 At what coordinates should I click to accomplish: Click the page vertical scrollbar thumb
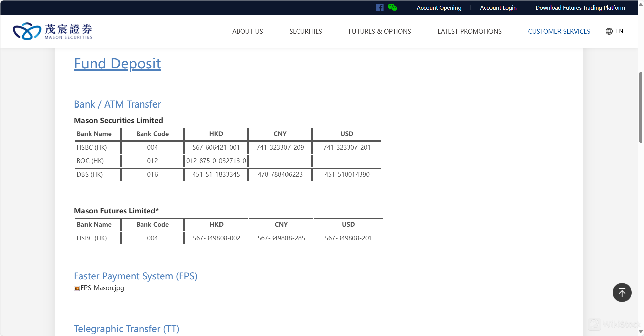point(641,107)
